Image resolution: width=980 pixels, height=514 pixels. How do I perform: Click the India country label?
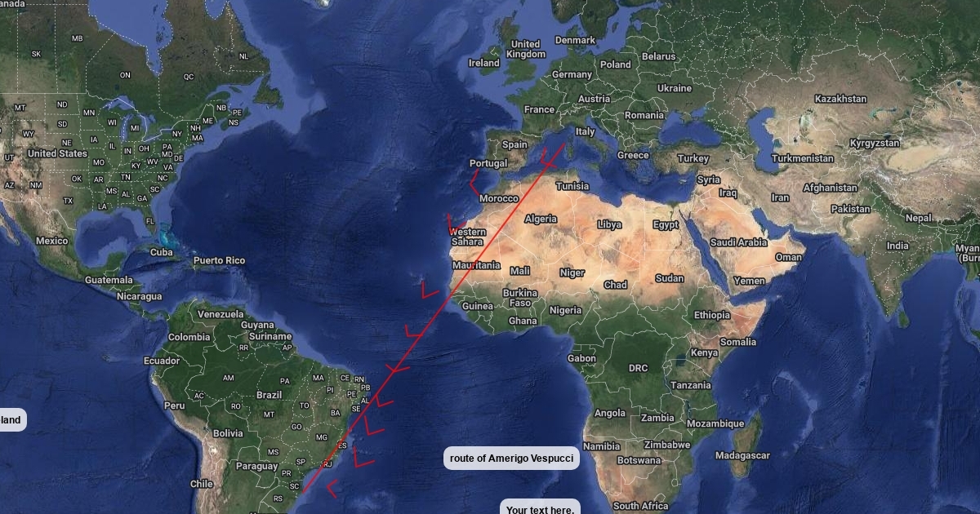coord(898,246)
